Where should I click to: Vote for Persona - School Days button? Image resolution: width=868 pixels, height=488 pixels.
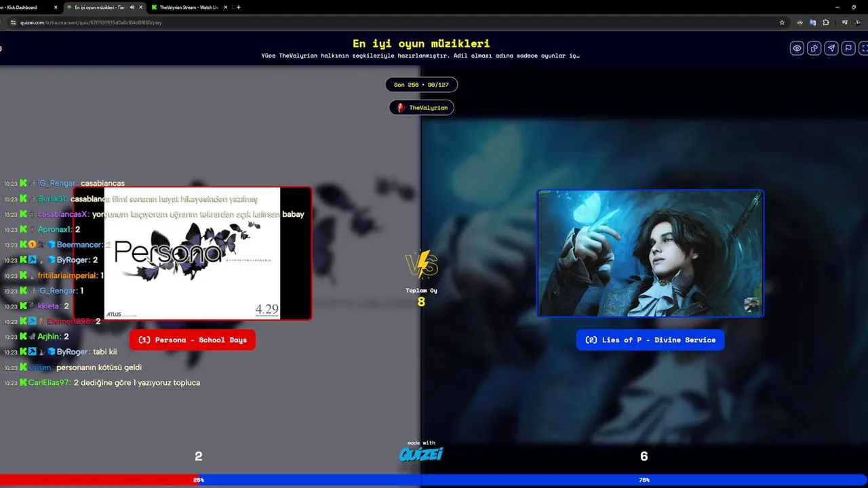click(193, 340)
